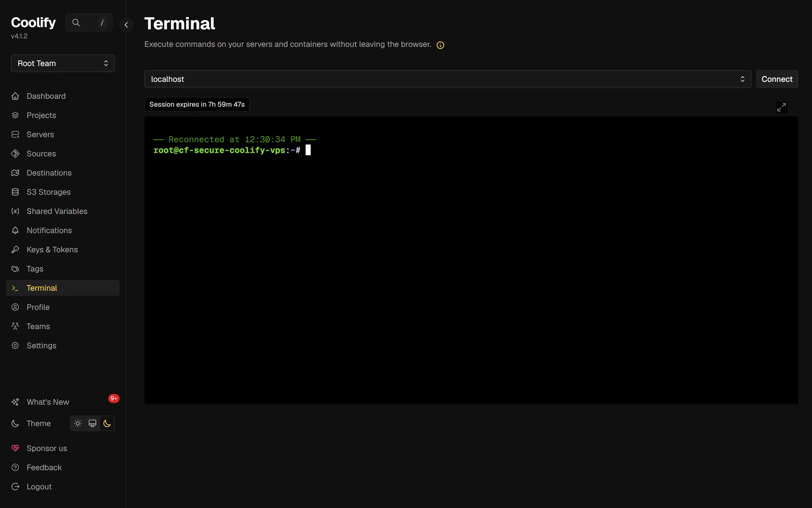This screenshot has width=812, height=508.
Task: Click the Destinations map icon
Action: coord(15,173)
